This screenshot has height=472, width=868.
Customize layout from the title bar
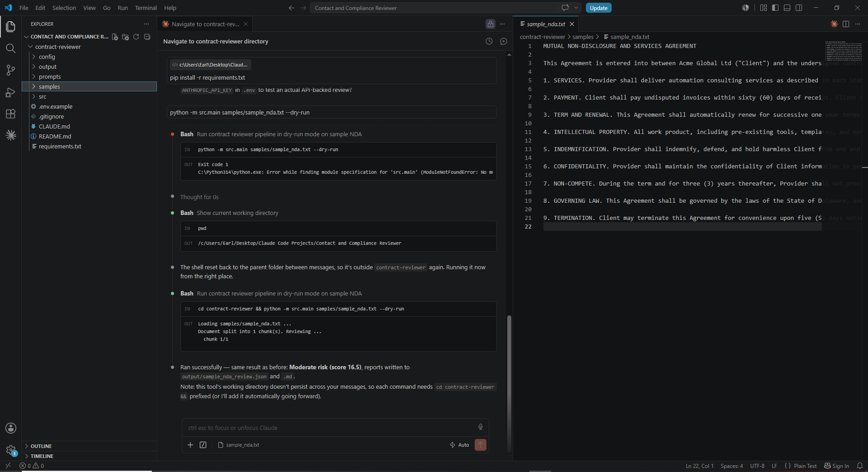click(x=764, y=8)
